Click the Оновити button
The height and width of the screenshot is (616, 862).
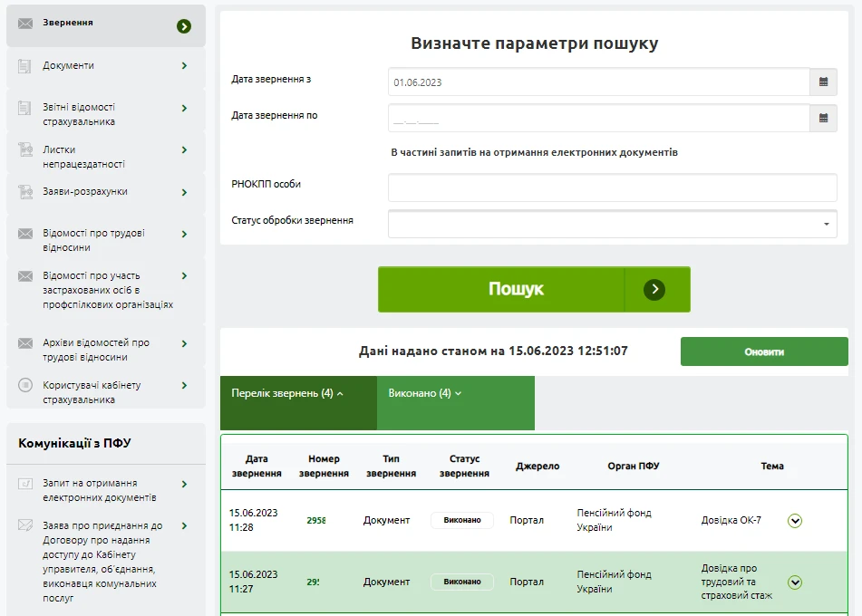(x=763, y=351)
